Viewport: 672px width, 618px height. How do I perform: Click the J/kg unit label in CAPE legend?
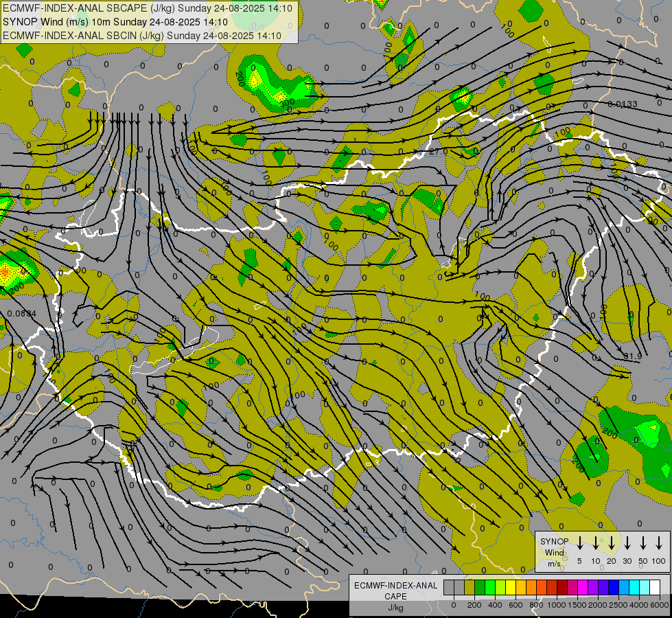pyautogui.click(x=395, y=608)
